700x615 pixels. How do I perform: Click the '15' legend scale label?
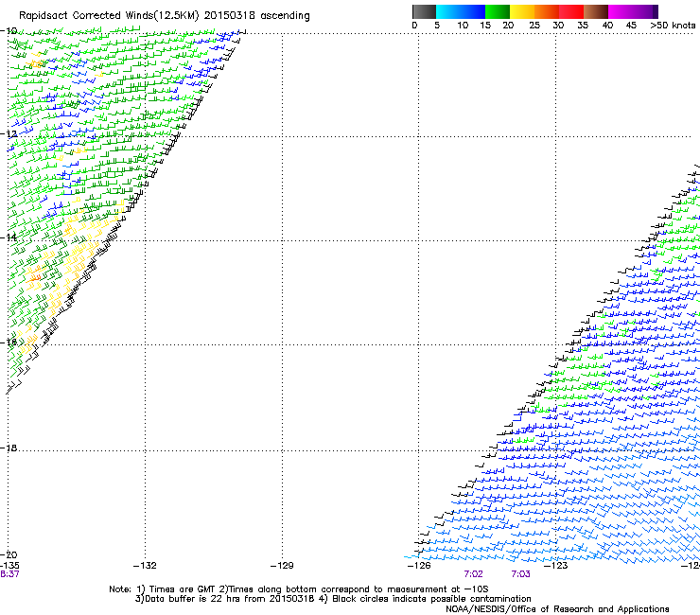pyautogui.click(x=485, y=26)
